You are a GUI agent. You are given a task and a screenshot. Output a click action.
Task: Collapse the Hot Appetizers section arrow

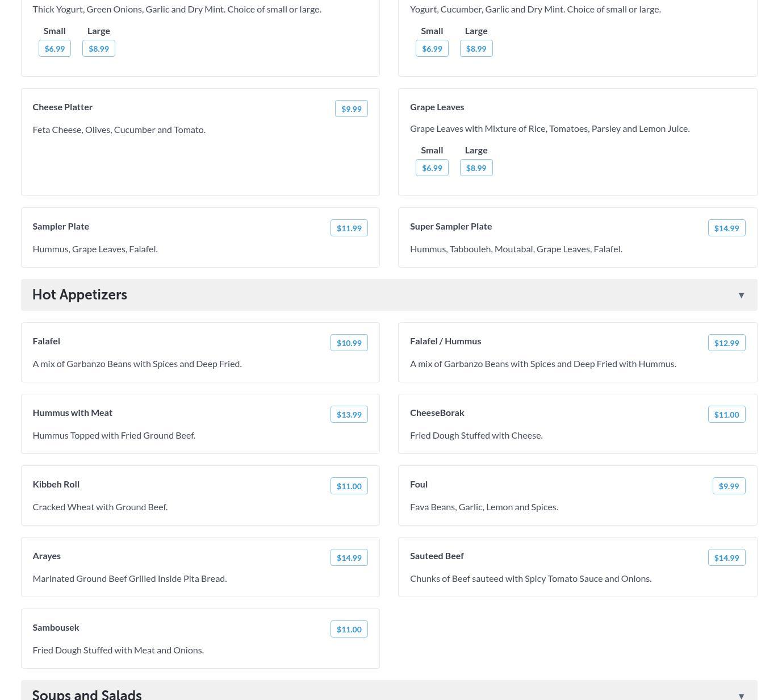point(741,295)
